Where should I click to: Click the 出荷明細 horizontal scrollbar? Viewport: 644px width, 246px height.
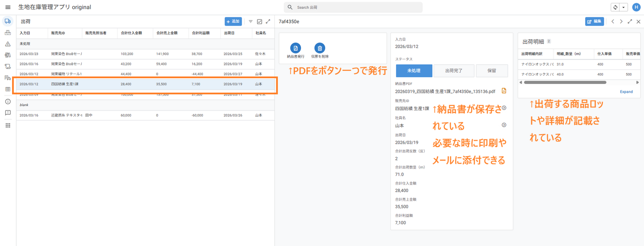click(x=565, y=82)
